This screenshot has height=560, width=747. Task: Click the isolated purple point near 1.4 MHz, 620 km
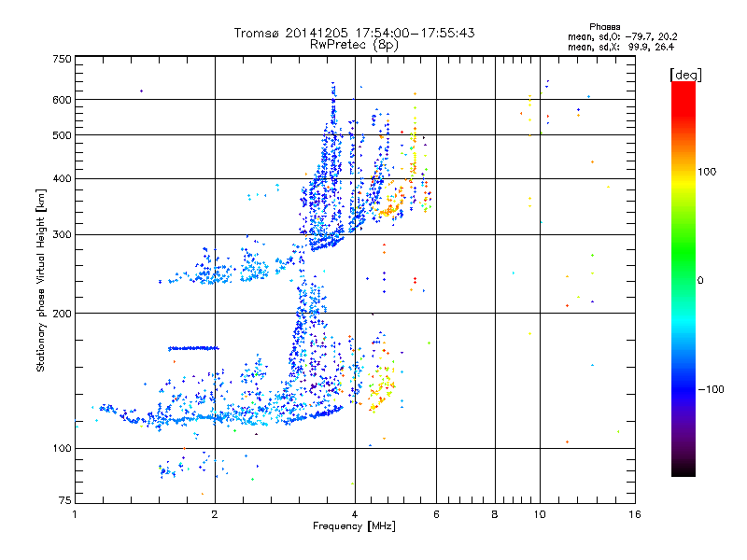(x=141, y=91)
